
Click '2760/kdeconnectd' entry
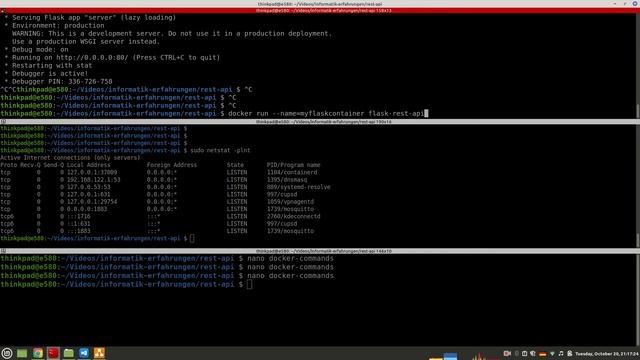click(x=293, y=216)
